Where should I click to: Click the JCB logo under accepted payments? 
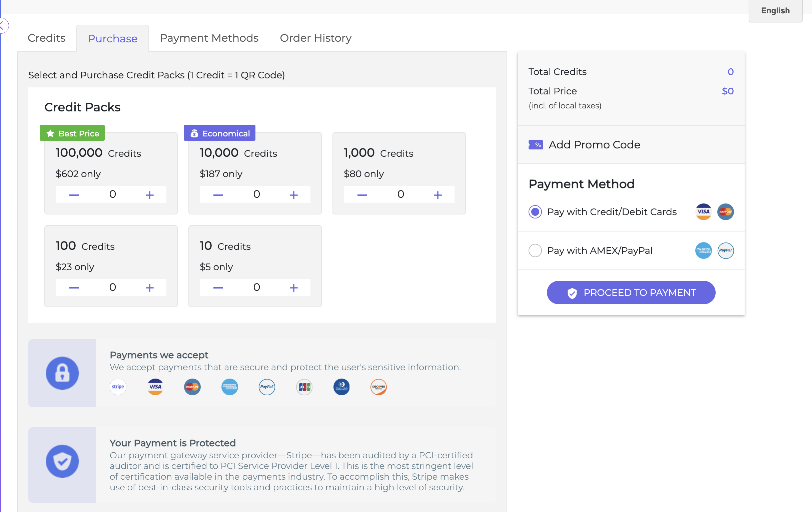tap(304, 387)
